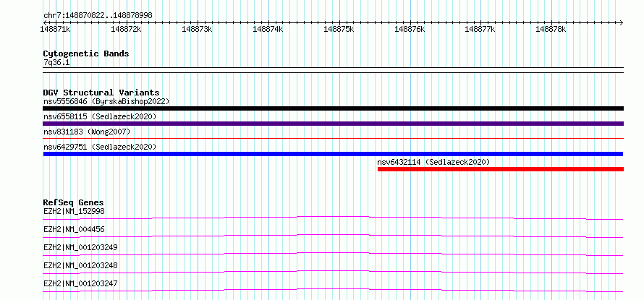Select the magenta NM_001203247 transcript line
644x300 pixels.
click(333, 289)
